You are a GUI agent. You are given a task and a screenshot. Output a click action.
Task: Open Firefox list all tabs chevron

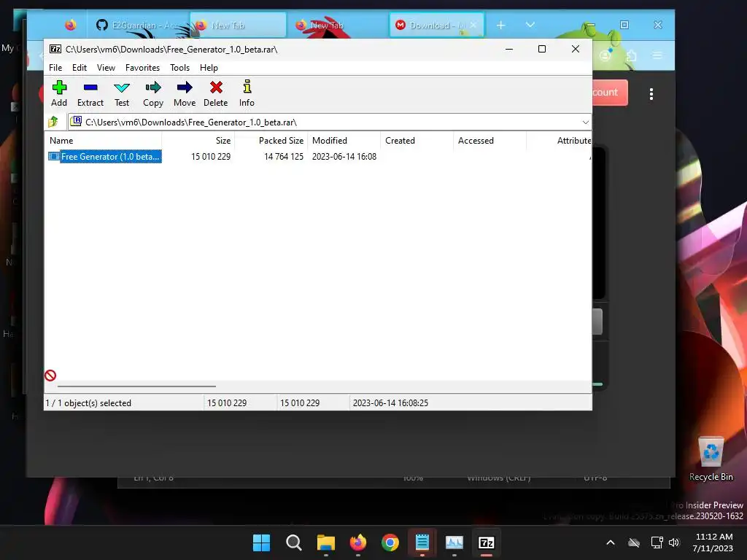click(x=530, y=25)
